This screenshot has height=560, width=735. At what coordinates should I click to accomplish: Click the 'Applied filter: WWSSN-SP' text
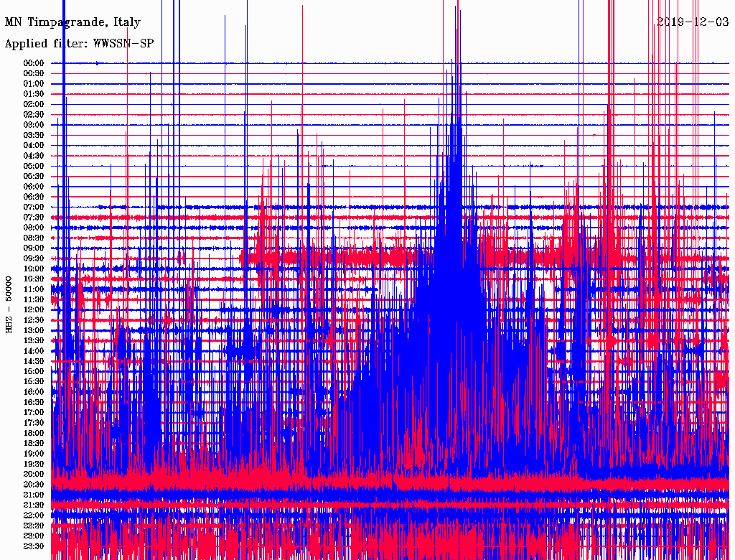[79, 44]
